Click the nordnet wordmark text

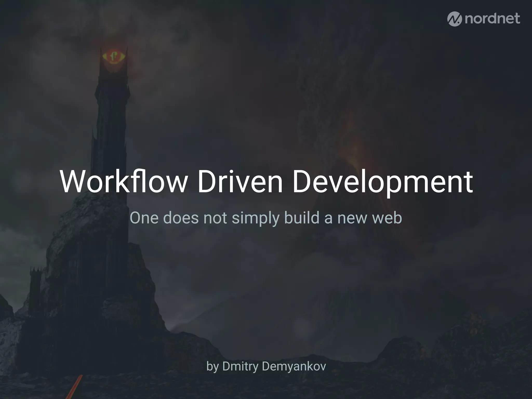tap(493, 19)
